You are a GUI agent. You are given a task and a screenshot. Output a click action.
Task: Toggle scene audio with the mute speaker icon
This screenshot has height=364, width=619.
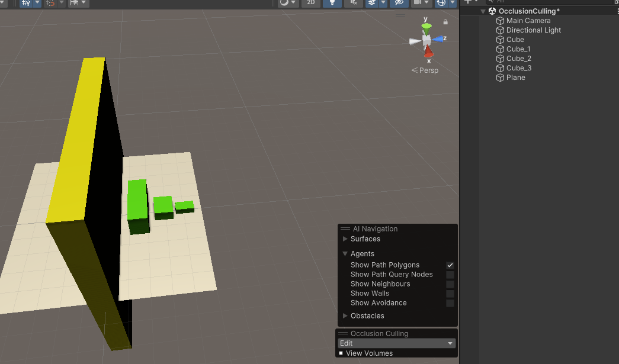point(353,3)
